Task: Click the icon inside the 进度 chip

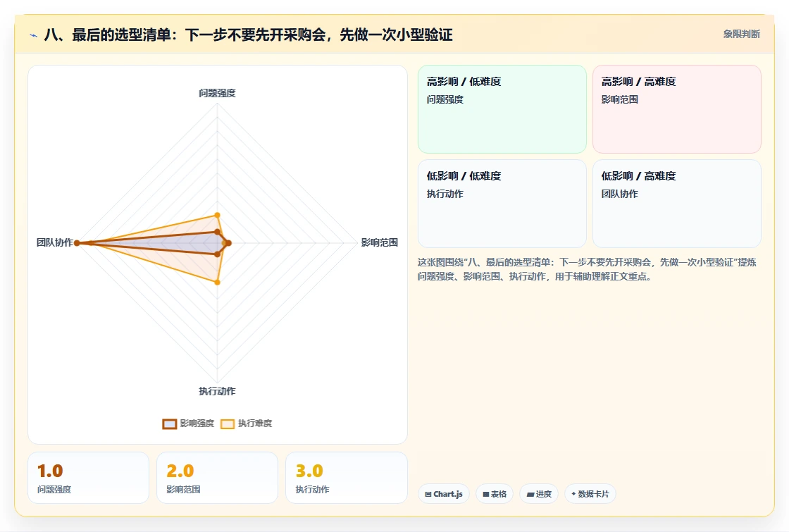Action: [530, 495]
